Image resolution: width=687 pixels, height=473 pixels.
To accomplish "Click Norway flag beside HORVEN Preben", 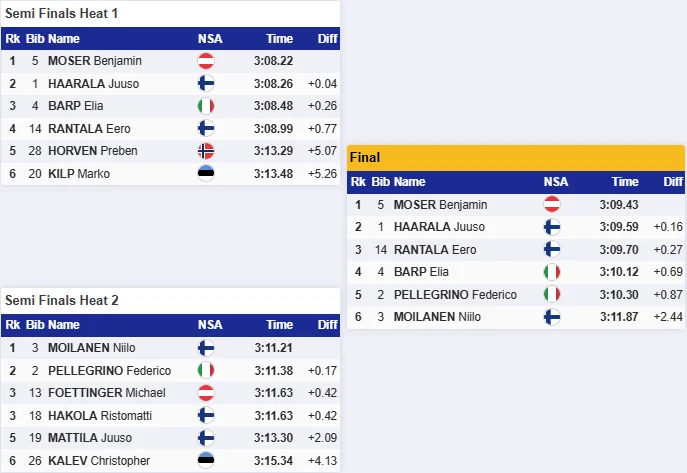I will 206,151.
